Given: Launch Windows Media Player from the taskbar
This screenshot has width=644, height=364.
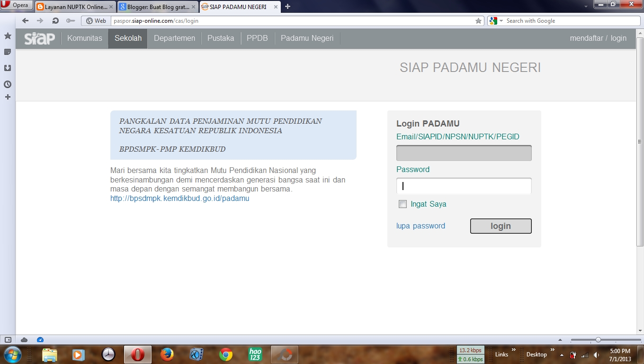Looking at the screenshot, I should (79, 355).
